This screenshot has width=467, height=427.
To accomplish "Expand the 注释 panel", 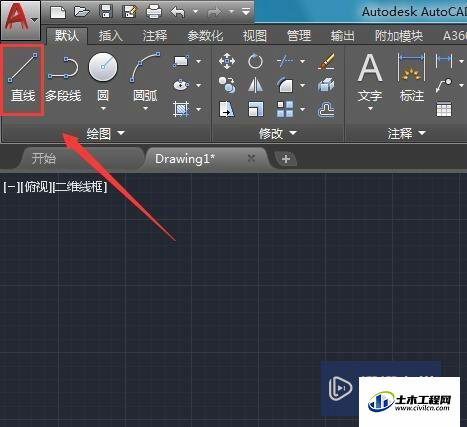I will click(407, 134).
